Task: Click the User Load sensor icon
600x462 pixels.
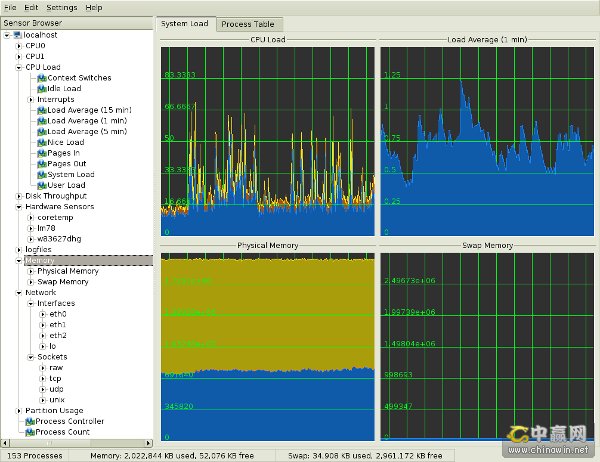Action: (42, 185)
